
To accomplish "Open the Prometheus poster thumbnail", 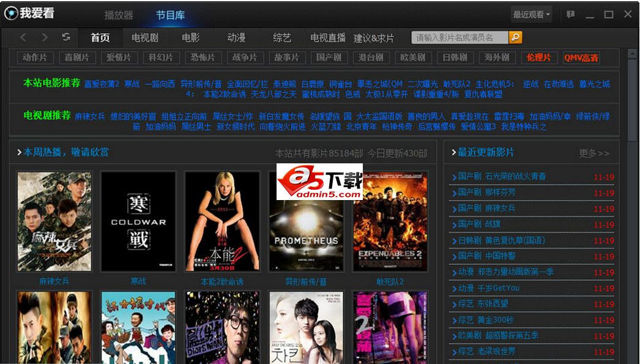I will (x=306, y=221).
